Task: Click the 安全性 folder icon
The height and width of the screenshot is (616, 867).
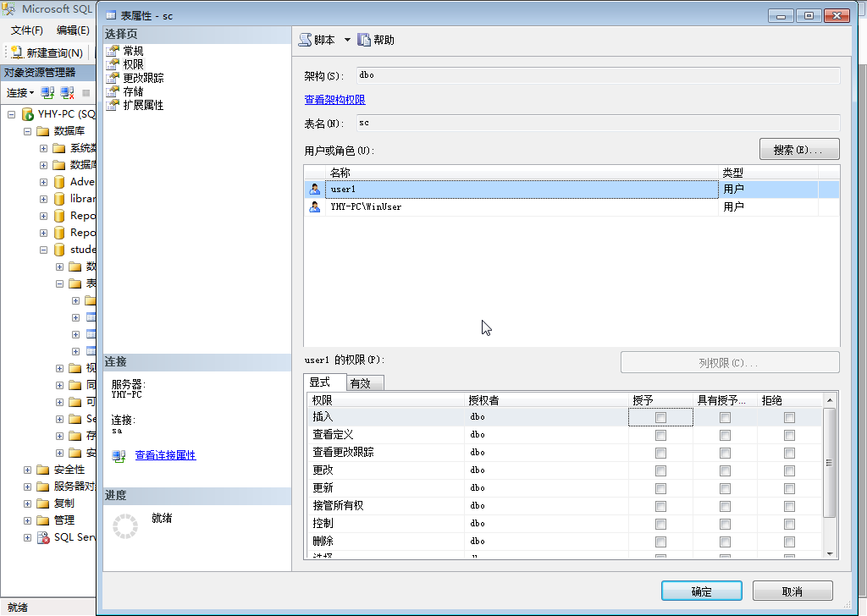Action: coord(42,470)
